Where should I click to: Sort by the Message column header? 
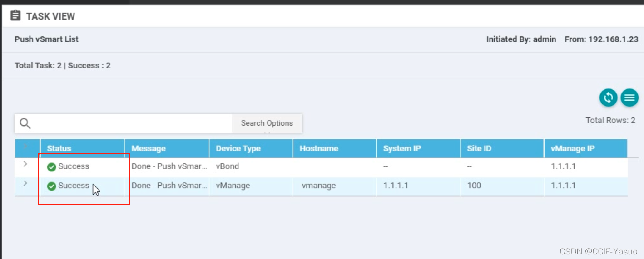coord(149,148)
